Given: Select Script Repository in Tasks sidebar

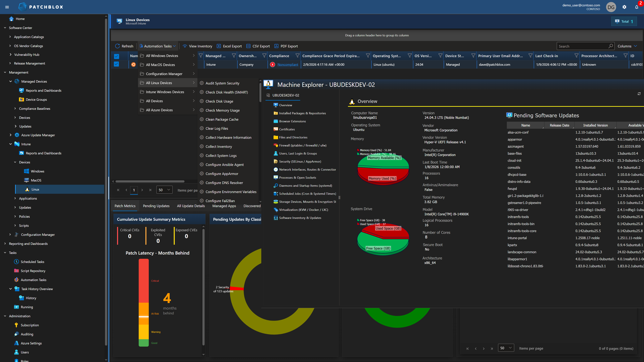Looking at the screenshot, I should [x=33, y=270].
